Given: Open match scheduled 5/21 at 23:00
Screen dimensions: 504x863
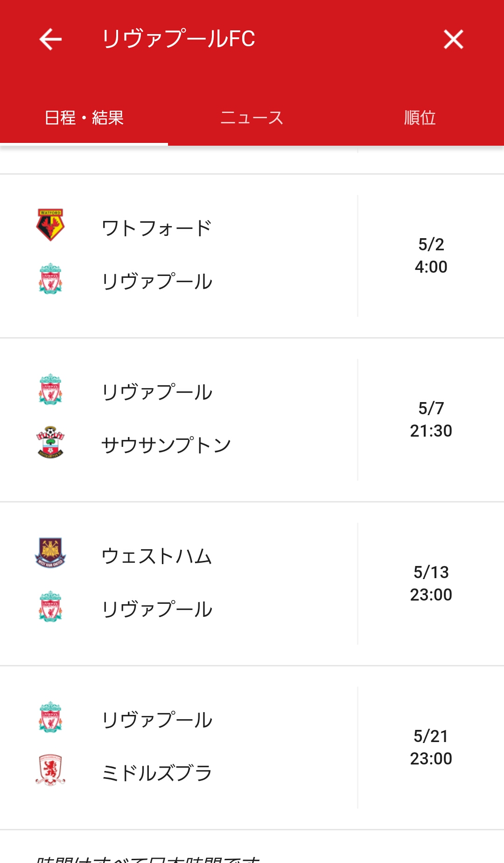Looking at the screenshot, I should (431, 748).
